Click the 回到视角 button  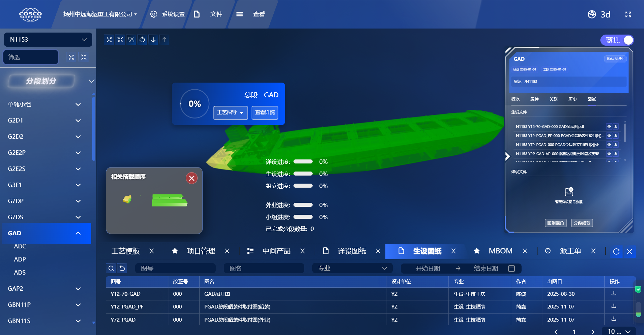[x=555, y=223]
